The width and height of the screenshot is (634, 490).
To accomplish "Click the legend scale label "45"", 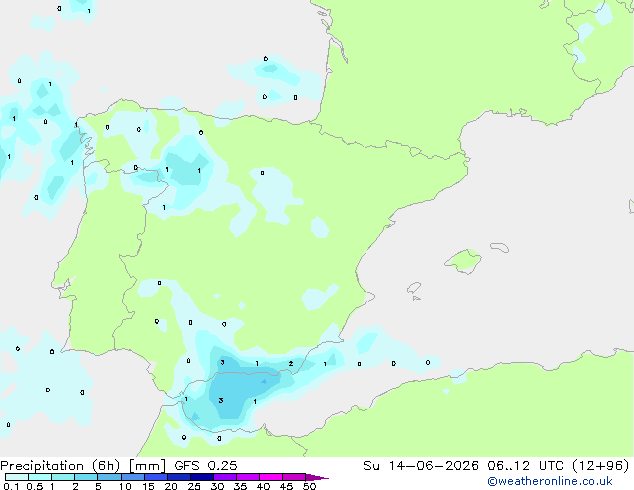I will click(286, 486).
